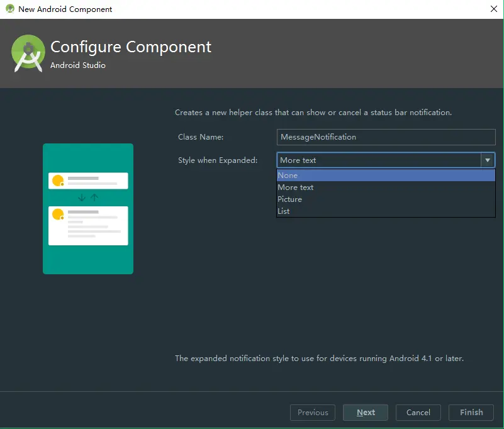Viewport: 504px width, 429px height.
Task: Click the 'Creates a new helper class' description
Action: tap(313, 113)
